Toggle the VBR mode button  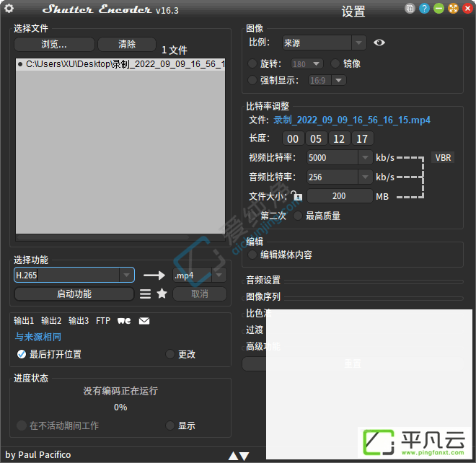(443, 157)
